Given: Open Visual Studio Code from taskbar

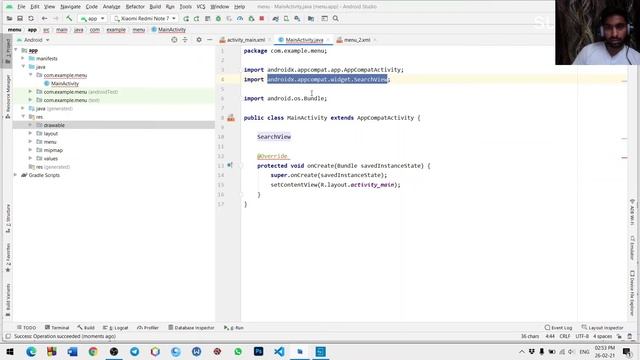Looking at the screenshot, I should coord(279,351).
